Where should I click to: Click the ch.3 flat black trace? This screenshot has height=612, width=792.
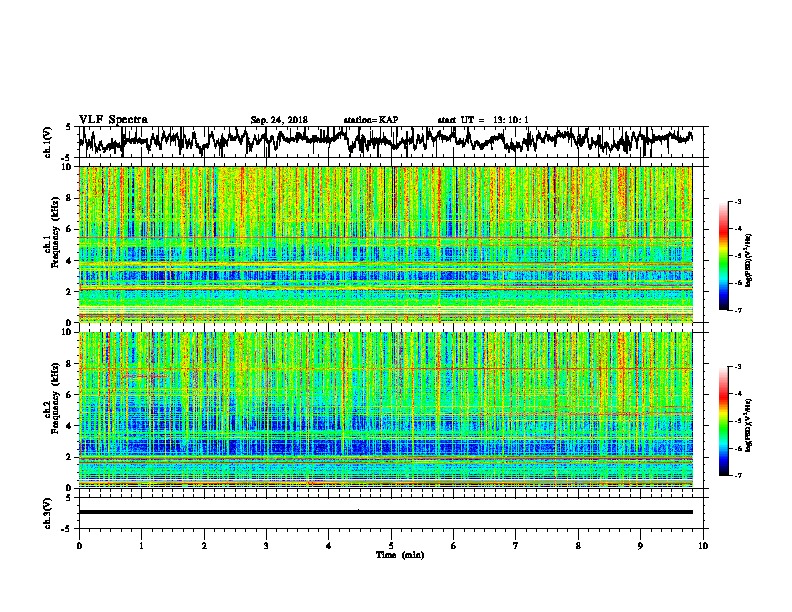coord(385,512)
